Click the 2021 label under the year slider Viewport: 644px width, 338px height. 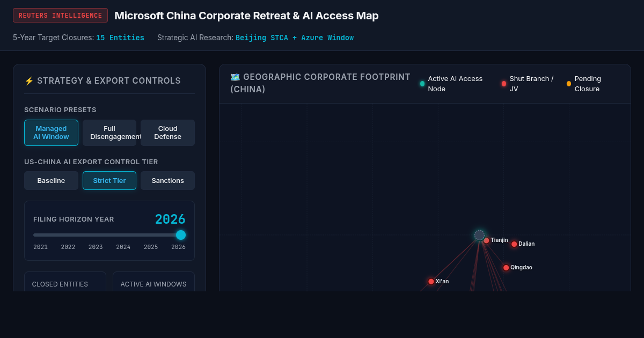click(x=40, y=247)
